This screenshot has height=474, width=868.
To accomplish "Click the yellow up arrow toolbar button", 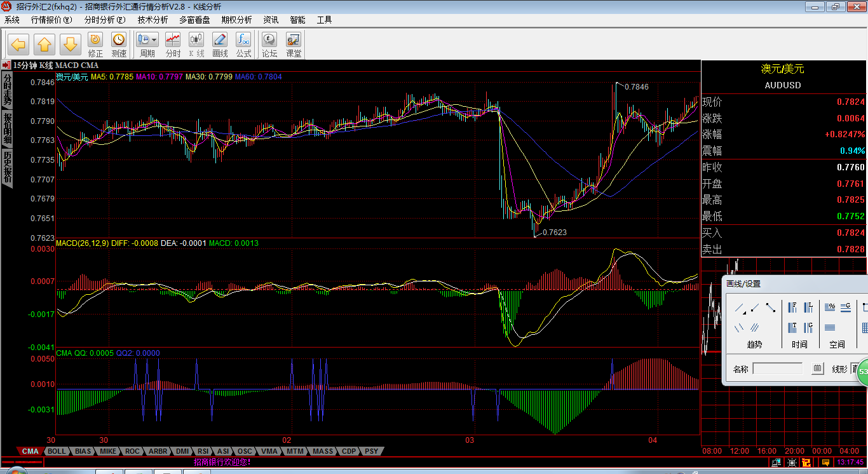I will click(x=44, y=44).
